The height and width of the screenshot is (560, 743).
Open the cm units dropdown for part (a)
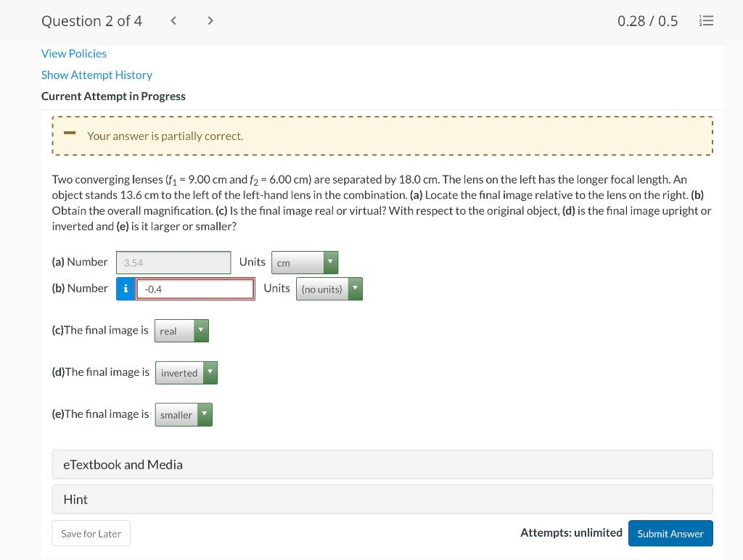pyautogui.click(x=305, y=263)
